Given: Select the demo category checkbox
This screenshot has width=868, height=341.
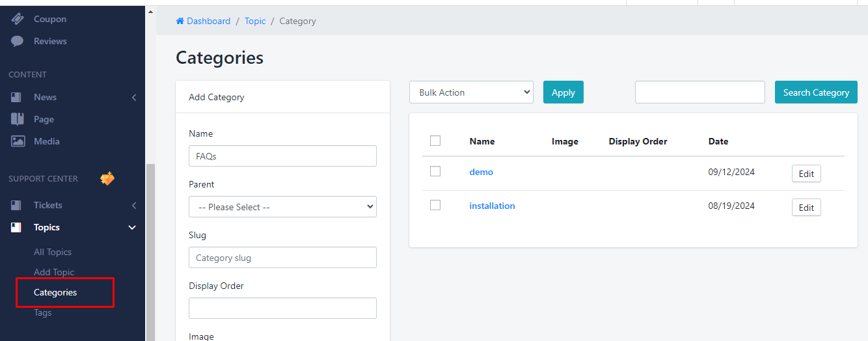Looking at the screenshot, I should coord(435,171).
